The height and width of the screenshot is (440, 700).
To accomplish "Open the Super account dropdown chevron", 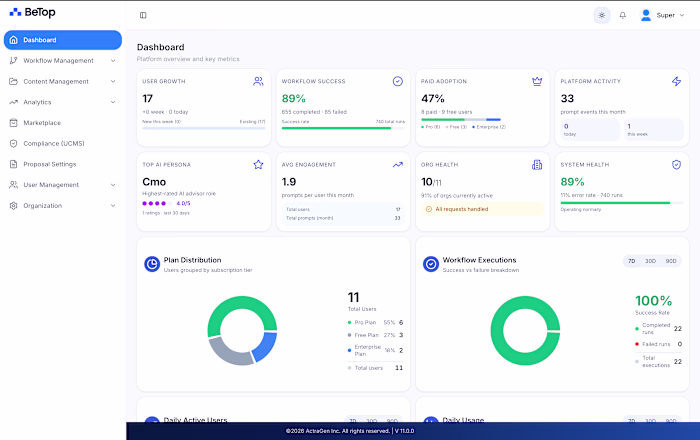I will pyautogui.click(x=682, y=15).
